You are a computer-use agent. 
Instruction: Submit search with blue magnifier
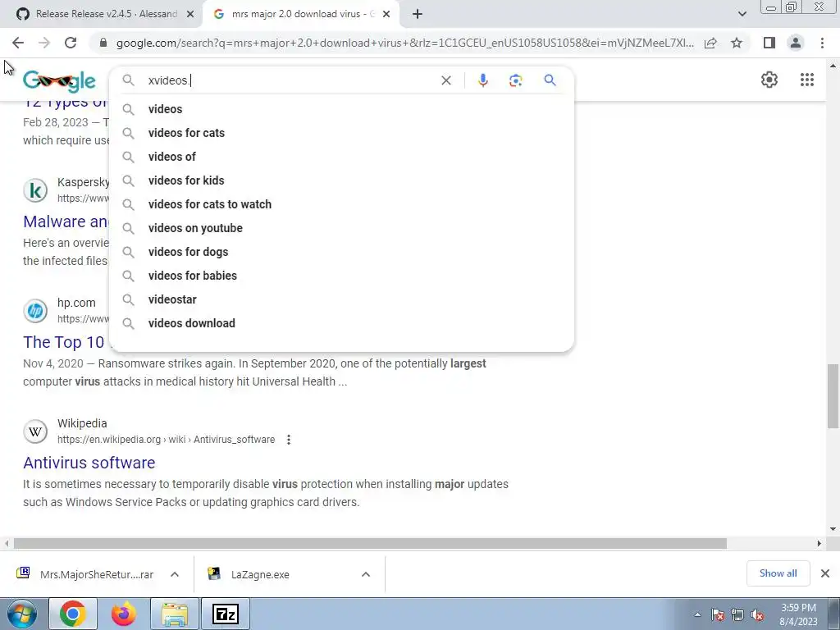coord(550,80)
